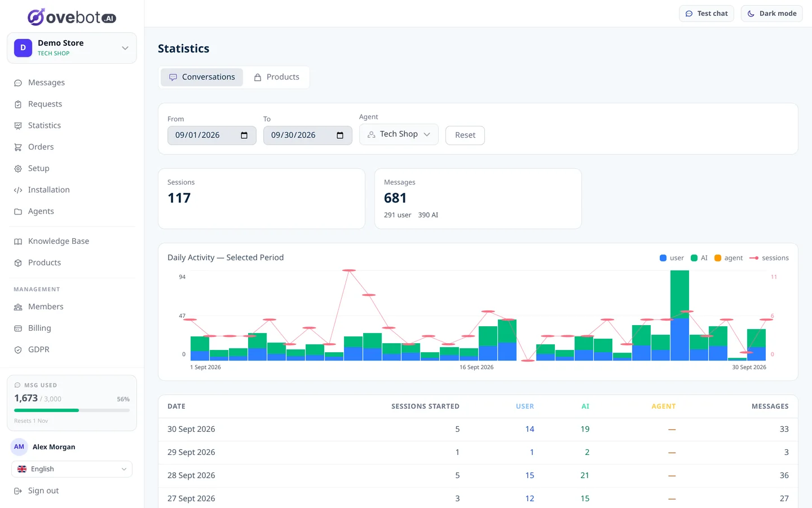Image resolution: width=812 pixels, height=508 pixels.
Task: Click the Sessions Started column header
Action: [x=425, y=406]
